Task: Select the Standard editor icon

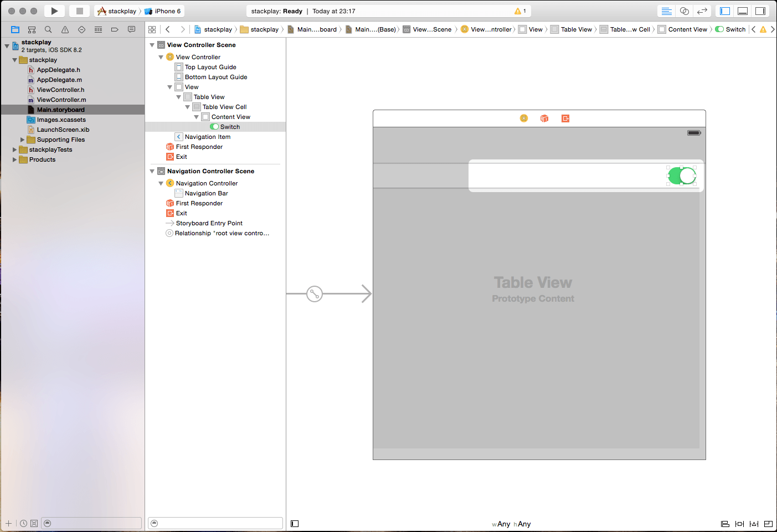Action: (667, 11)
